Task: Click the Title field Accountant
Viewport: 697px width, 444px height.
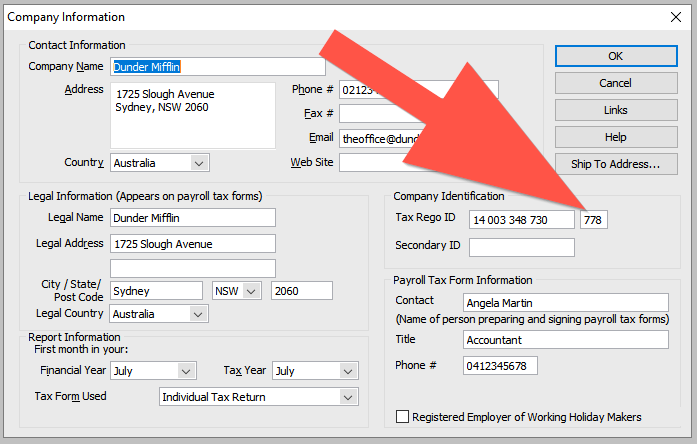Action: click(566, 340)
